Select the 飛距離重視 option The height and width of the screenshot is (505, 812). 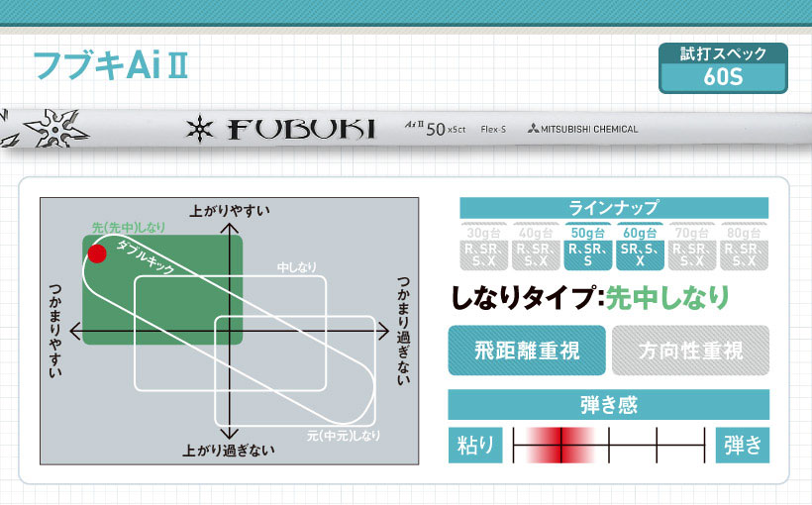526,351
